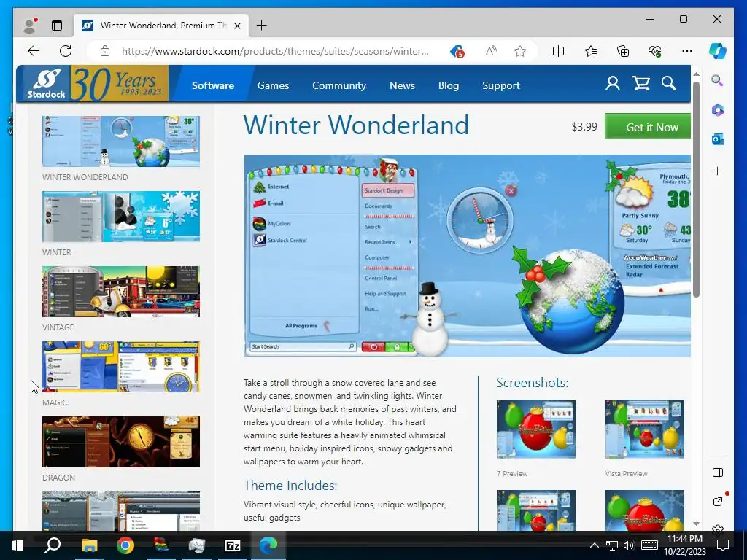Open the Edge profile icon
This screenshot has width=747, height=560.
(30, 26)
